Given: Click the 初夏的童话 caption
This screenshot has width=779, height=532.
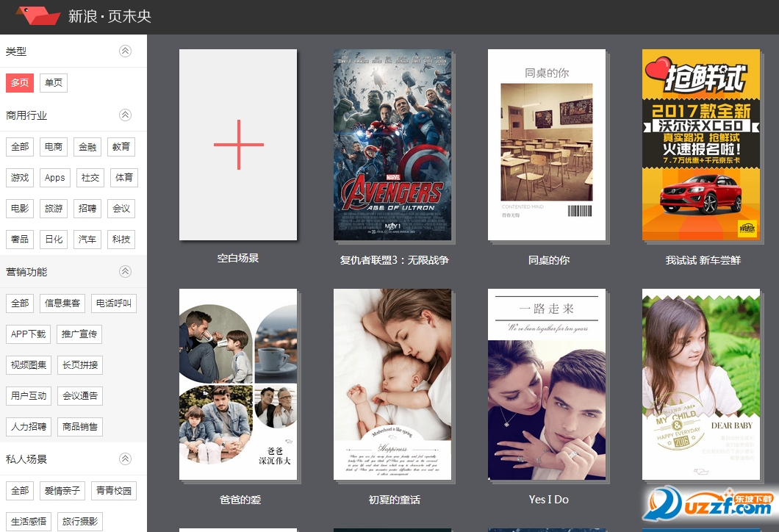Looking at the screenshot, I should coord(394,500).
